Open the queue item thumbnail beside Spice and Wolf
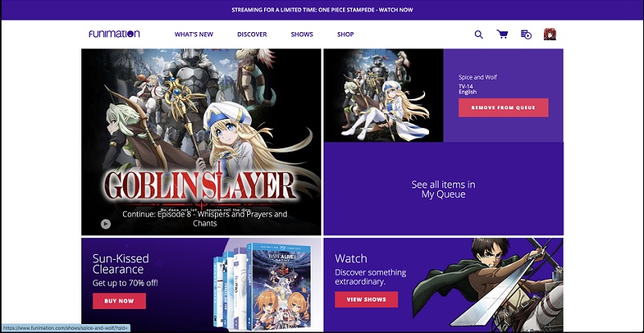The width and height of the screenshot is (644, 333). point(384,95)
